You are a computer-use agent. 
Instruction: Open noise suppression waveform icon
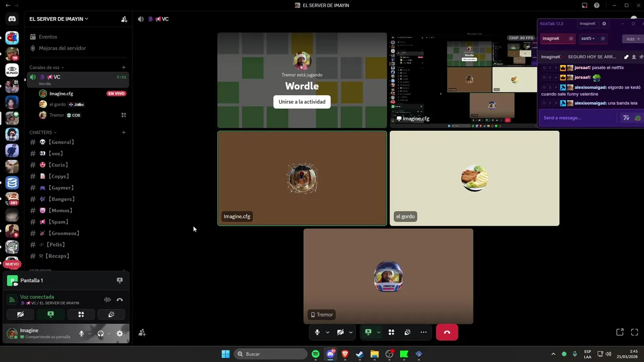click(108, 300)
